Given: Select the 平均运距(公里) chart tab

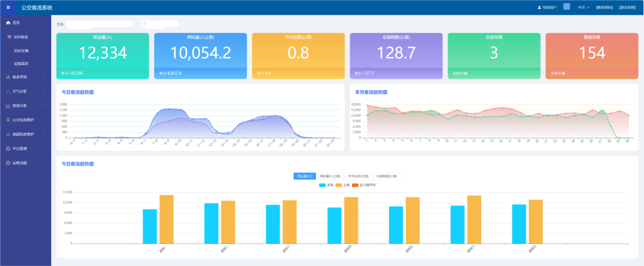Looking at the screenshot, I should pyautogui.click(x=358, y=176).
